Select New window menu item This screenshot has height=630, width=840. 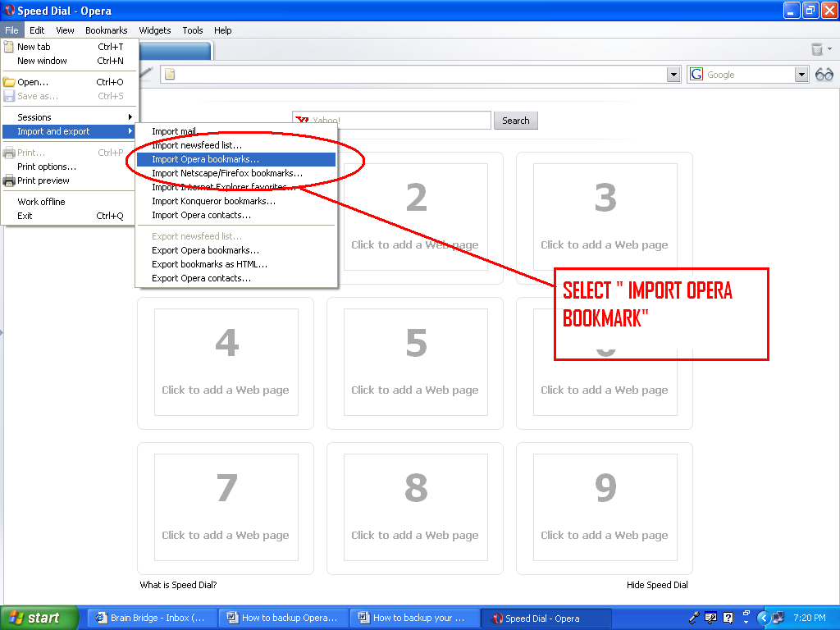(x=69, y=61)
